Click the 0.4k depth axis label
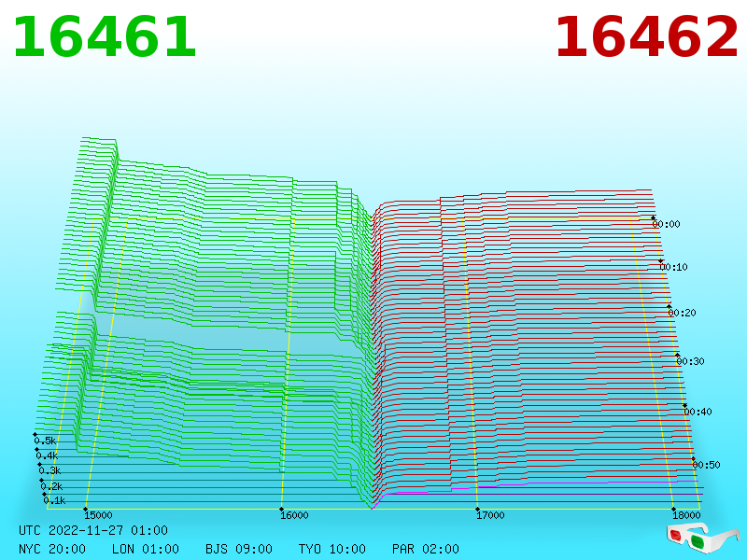The height and width of the screenshot is (560, 747). click(x=47, y=455)
